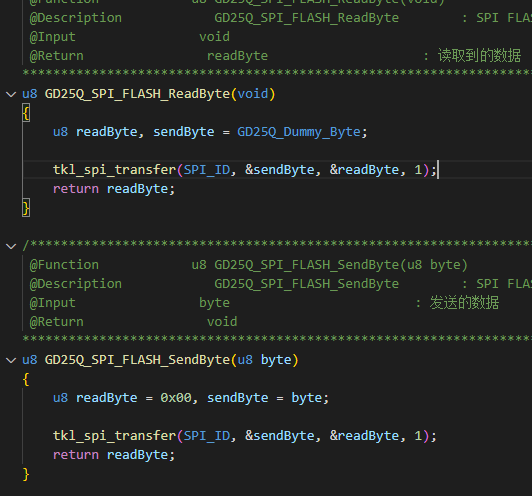Collapse the GD25Q_SPI_FLASH_ReadByte function fold

point(11,94)
